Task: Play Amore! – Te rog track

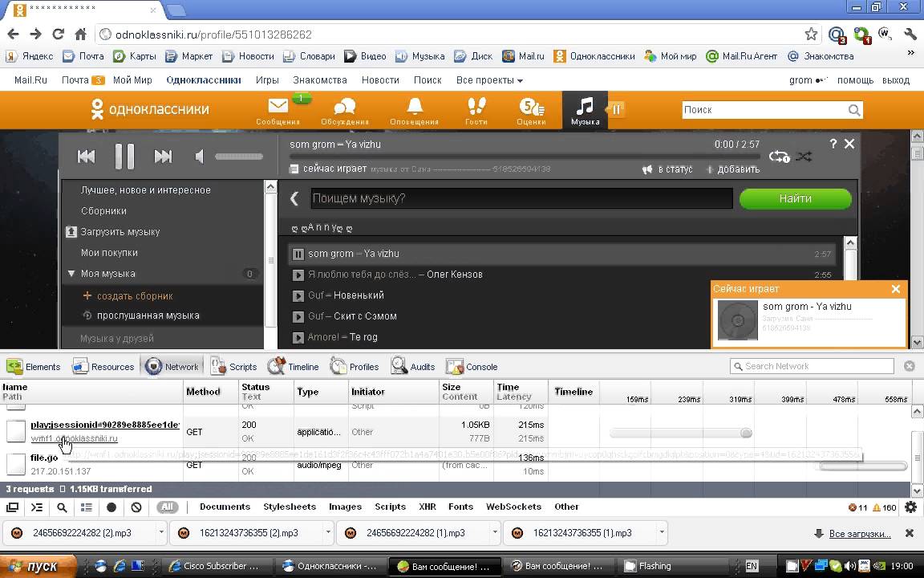Action: [298, 337]
